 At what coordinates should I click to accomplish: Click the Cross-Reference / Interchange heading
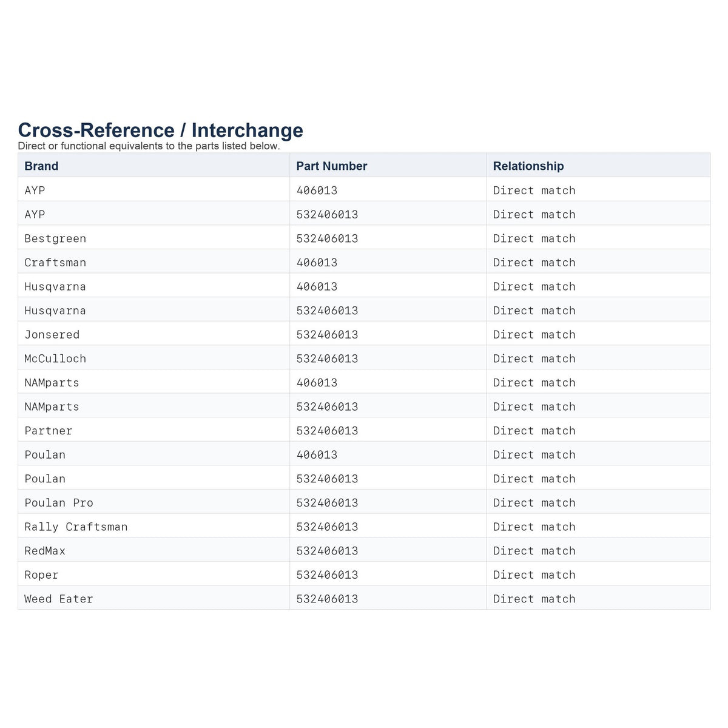coord(160,130)
